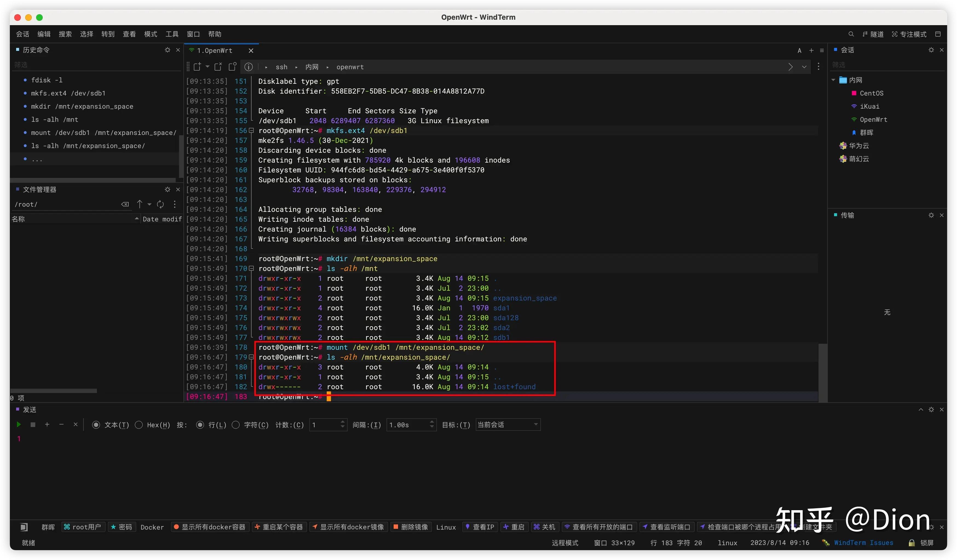Select the 字符(C) radio button
The width and height of the screenshot is (957, 560).
(236, 425)
